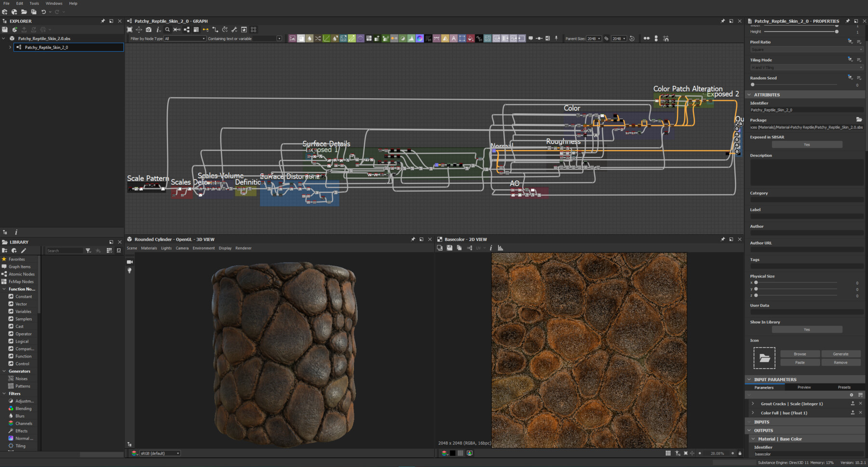Add a Blend node to the graph

pos(301,38)
